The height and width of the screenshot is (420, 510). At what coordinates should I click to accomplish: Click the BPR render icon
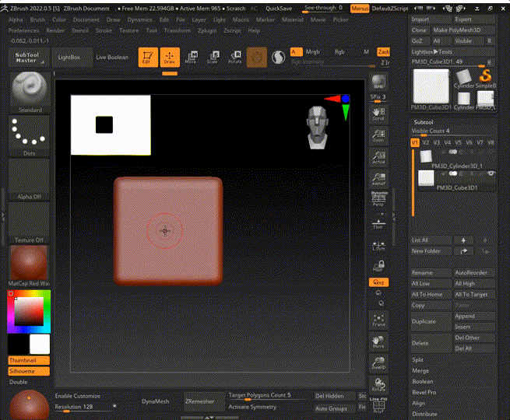(x=379, y=83)
